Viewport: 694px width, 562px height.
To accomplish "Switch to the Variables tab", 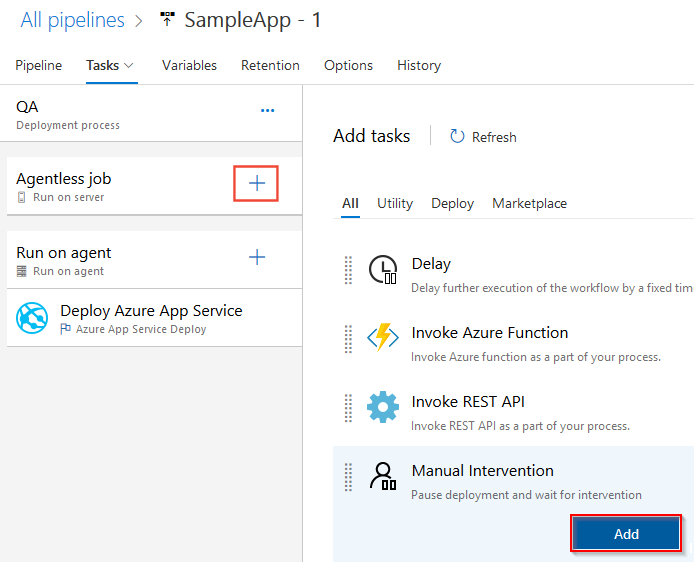I will click(x=189, y=65).
